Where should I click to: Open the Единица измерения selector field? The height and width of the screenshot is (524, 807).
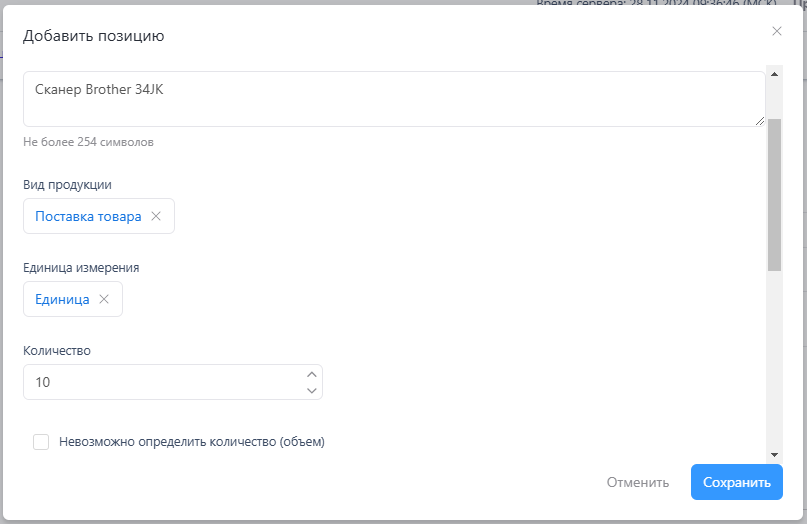pos(62,299)
